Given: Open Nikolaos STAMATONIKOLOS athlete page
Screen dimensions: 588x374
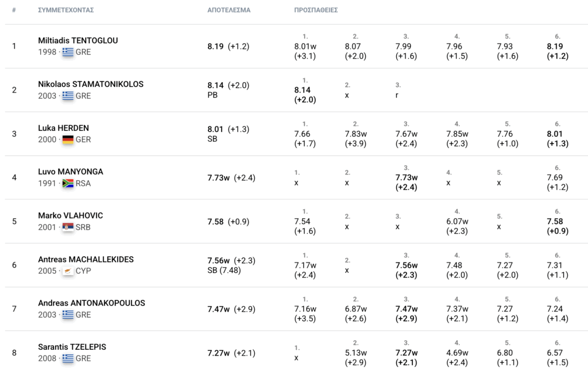Looking at the screenshot, I should (91, 84).
